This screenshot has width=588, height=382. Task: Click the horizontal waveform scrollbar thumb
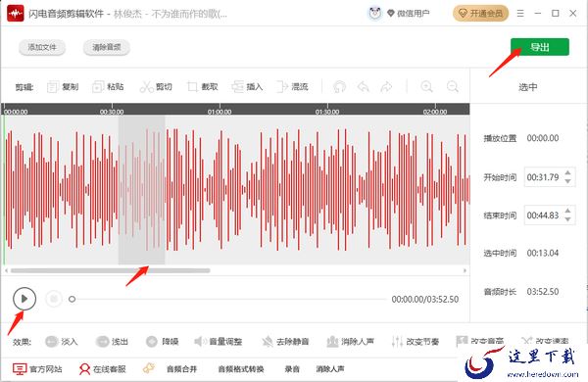point(110,270)
